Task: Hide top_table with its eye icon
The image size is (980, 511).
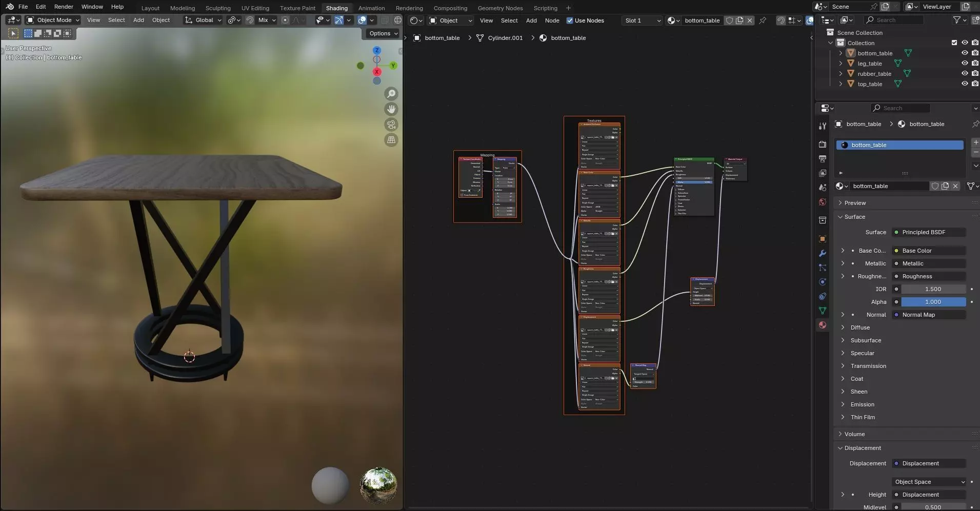Action: click(x=964, y=84)
